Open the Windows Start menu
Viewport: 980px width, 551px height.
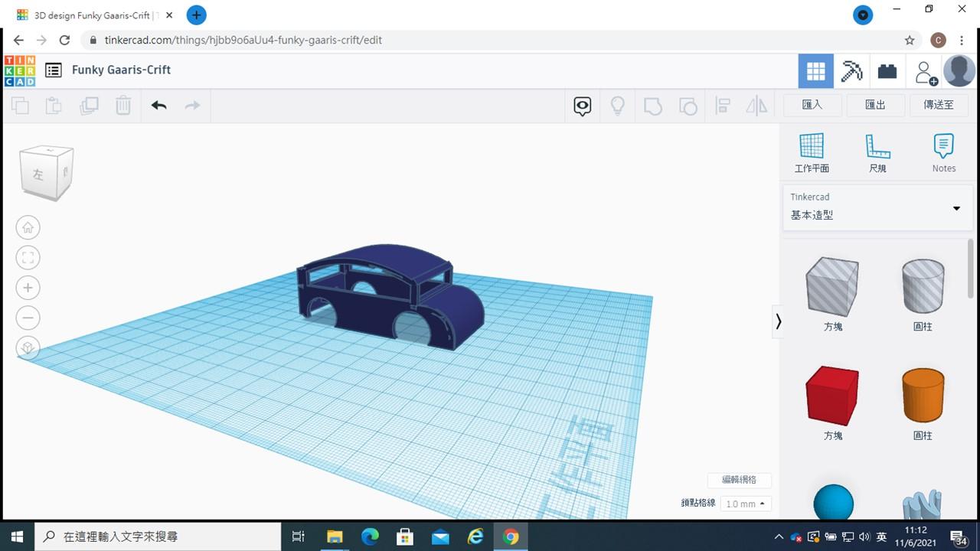17,536
